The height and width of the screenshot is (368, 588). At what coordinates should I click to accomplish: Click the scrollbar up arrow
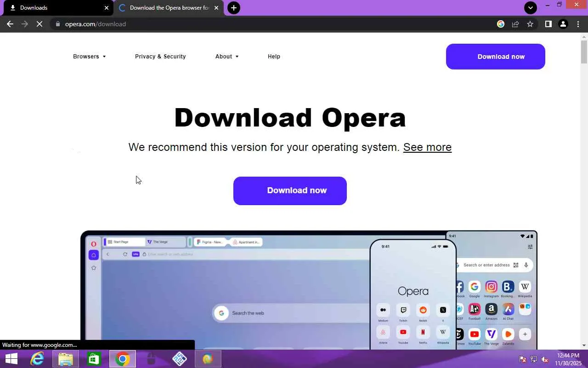click(x=584, y=36)
